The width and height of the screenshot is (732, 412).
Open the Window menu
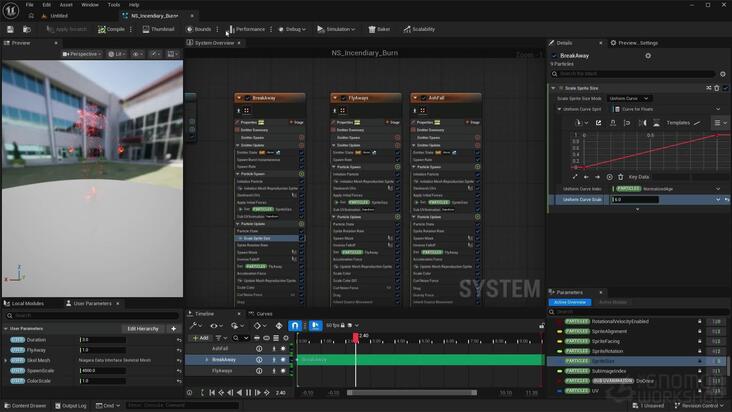point(90,5)
